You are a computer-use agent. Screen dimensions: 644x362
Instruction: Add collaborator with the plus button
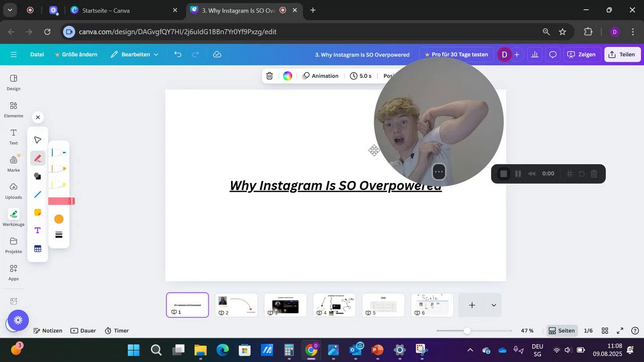[x=517, y=54]
